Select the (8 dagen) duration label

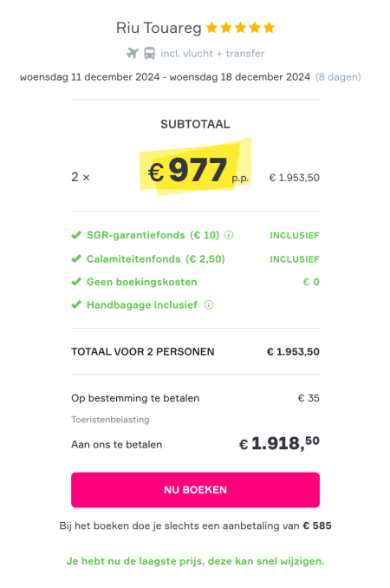[338, 77]
